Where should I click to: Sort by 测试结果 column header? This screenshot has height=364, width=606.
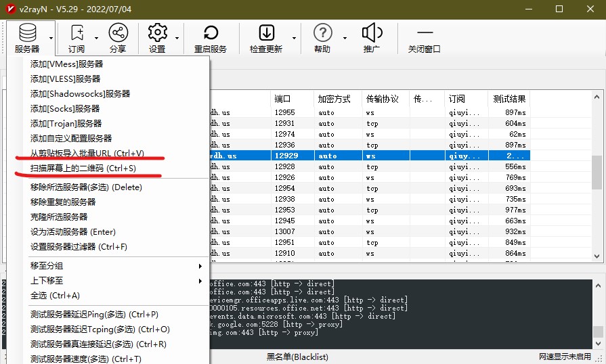coord(509,99)
